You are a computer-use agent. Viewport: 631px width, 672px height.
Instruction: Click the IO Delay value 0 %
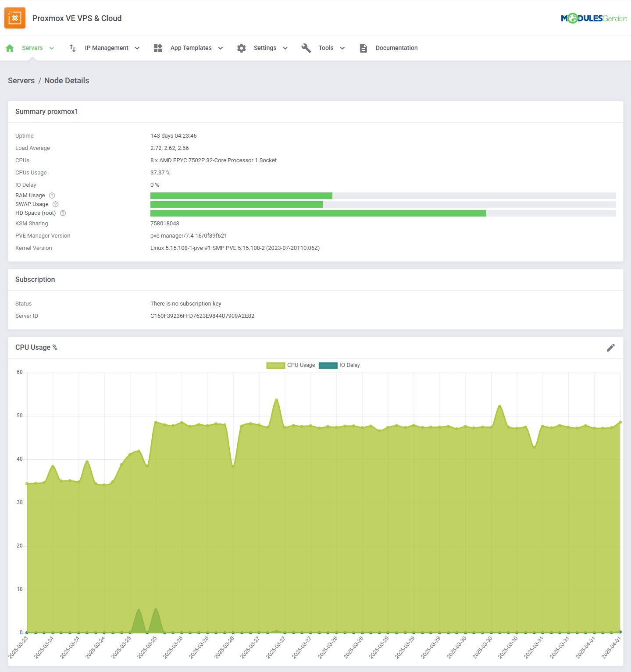pyautogui.click(x=155, y=185)
